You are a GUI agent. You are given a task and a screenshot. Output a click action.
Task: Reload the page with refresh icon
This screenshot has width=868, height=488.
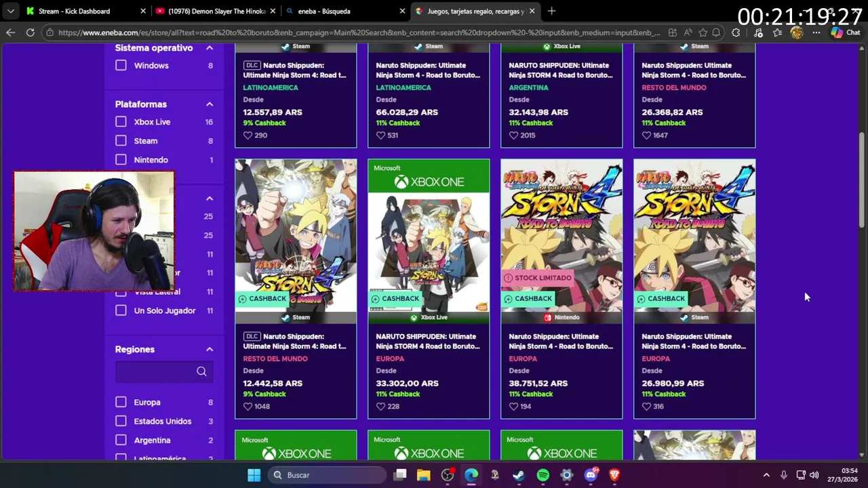31,33
